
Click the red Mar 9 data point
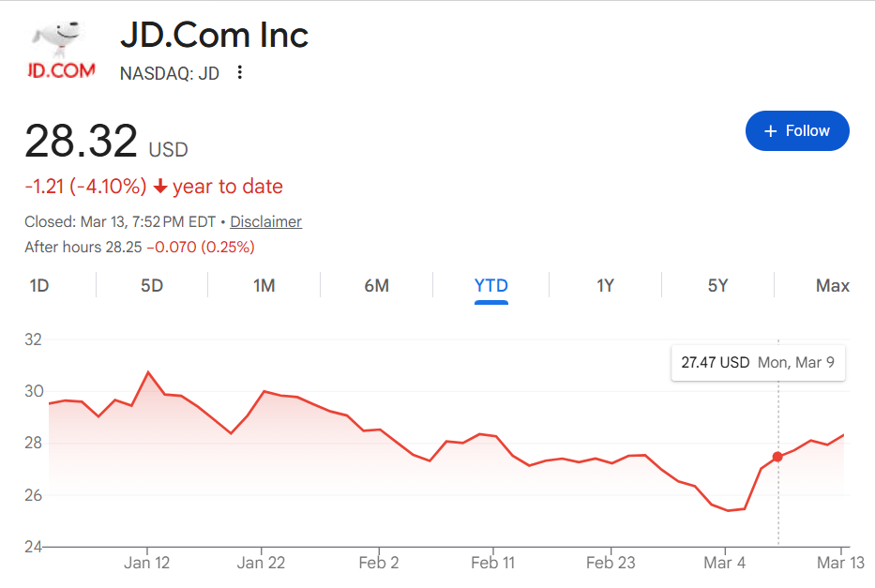click(x=777, y=457)
